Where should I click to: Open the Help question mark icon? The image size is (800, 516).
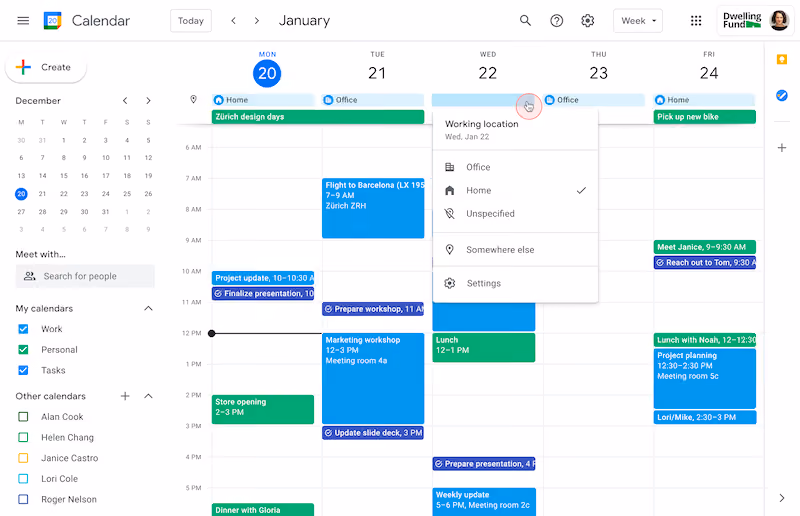point(557,20)
